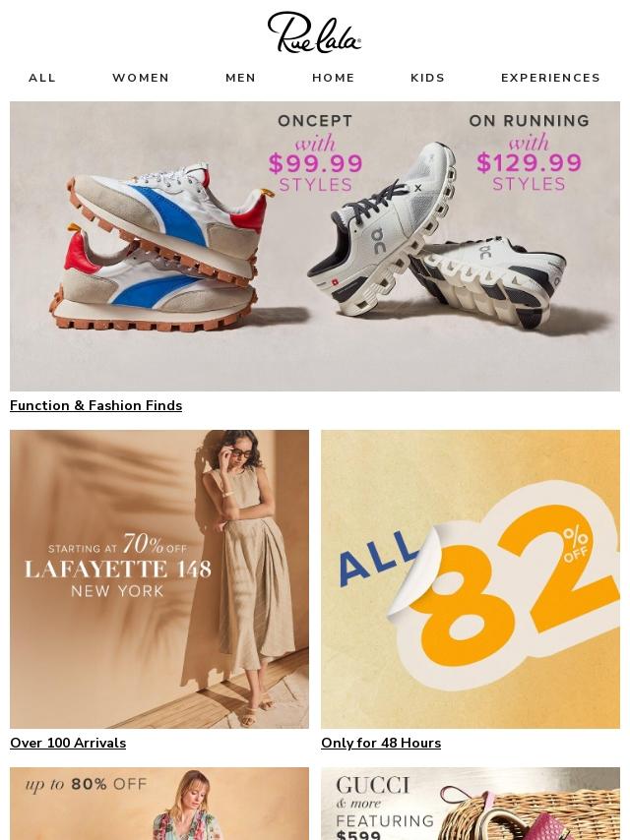
Task: Click the Oncept $99.99 styles text
Action: point(315,153)
